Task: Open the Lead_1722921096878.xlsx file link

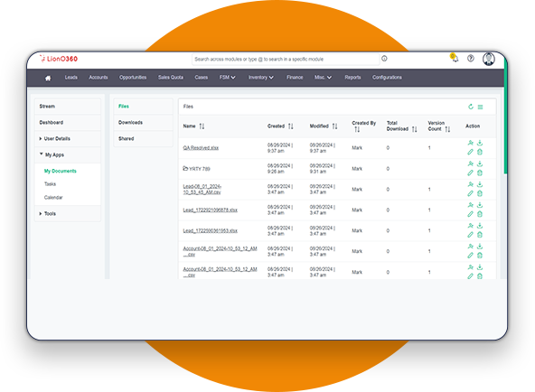Action: tap(211, 210)
